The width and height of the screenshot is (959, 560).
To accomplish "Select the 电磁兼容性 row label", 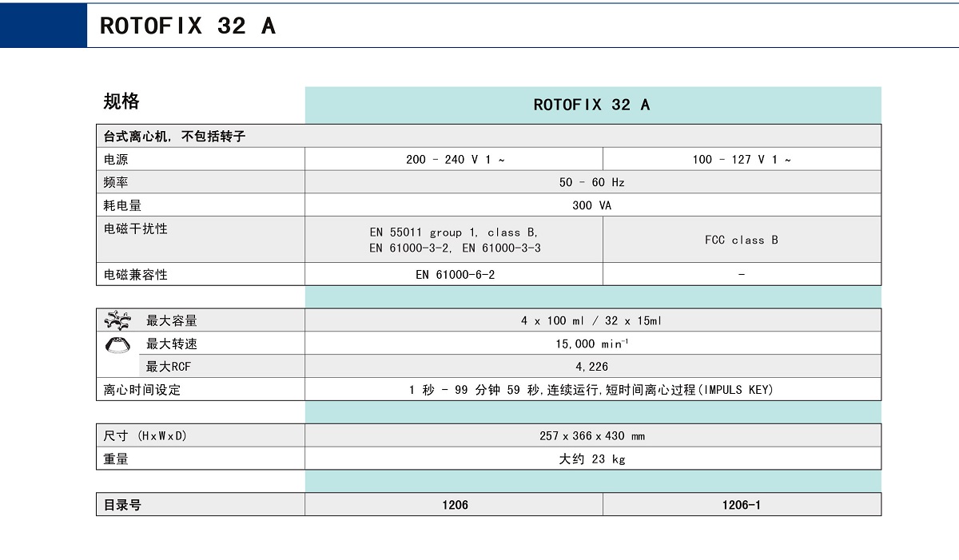I will click(x=136, y=275).
